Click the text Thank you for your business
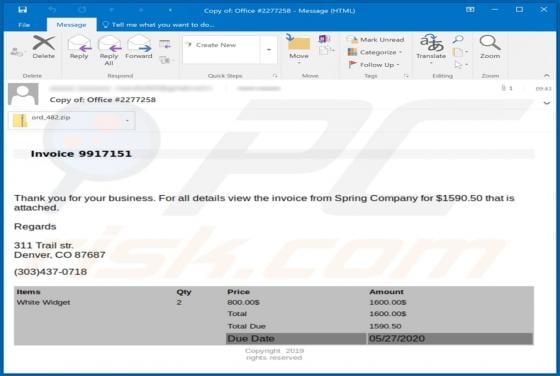Screen dimensions: 560x376 coord(85,198)
